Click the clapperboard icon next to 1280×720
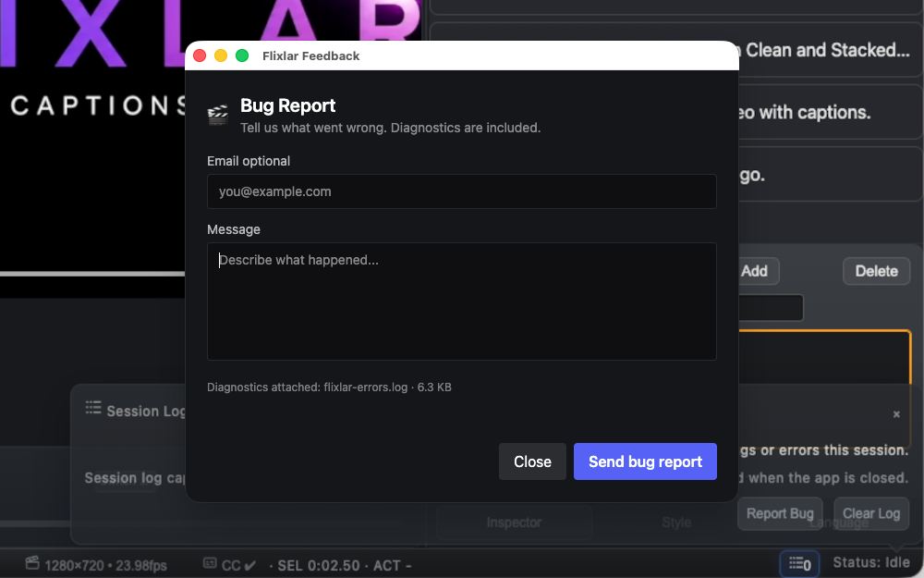This screenshot has width=924, height=578. click(x=32, y=563)
